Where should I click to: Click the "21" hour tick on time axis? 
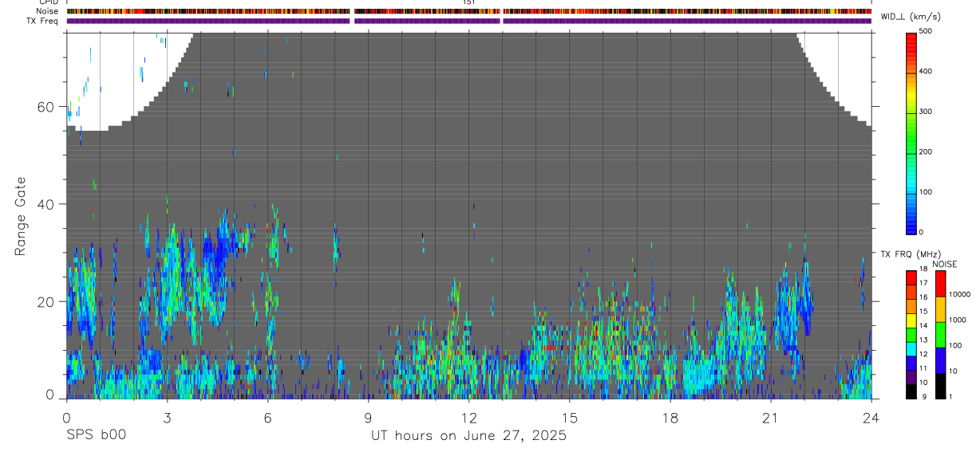770,417
